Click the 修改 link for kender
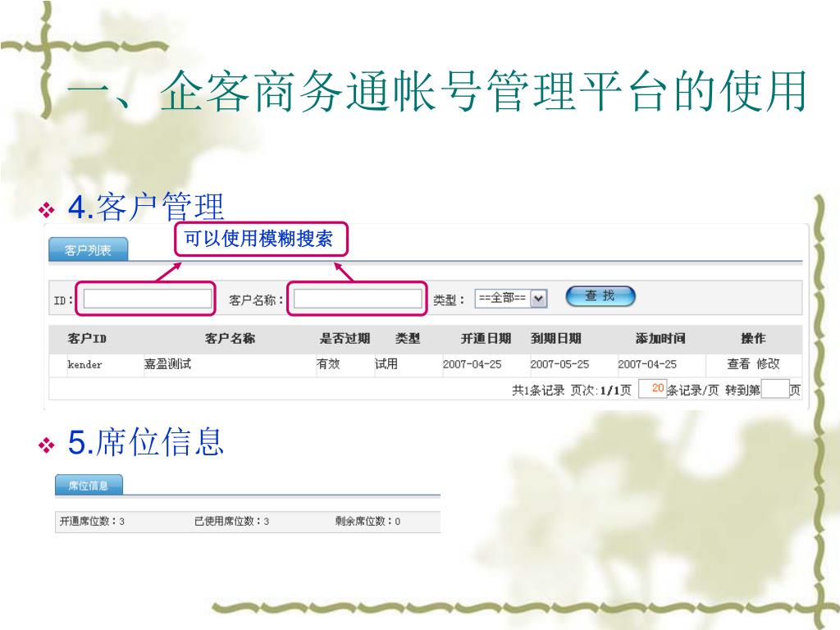This screenshot has width=840, height=630. pos(768,364)
